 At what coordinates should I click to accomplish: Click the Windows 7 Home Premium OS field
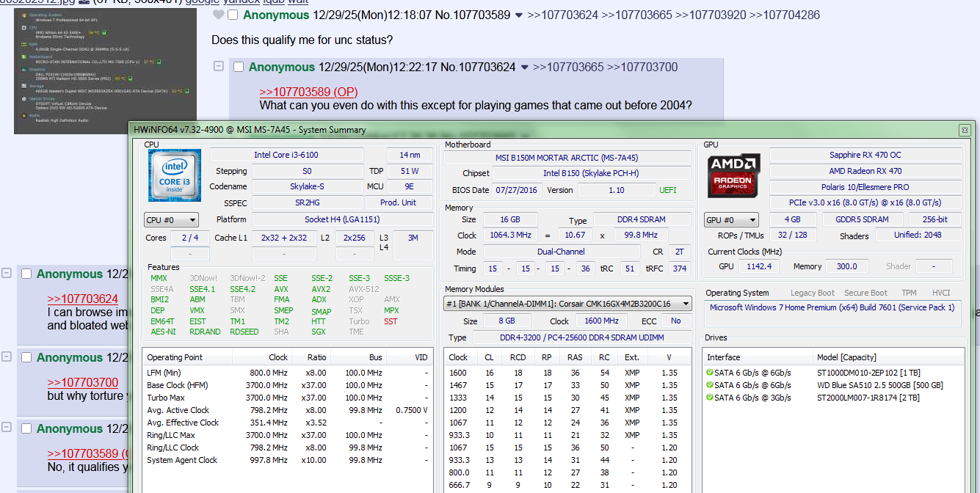click(x=832, y=313)
